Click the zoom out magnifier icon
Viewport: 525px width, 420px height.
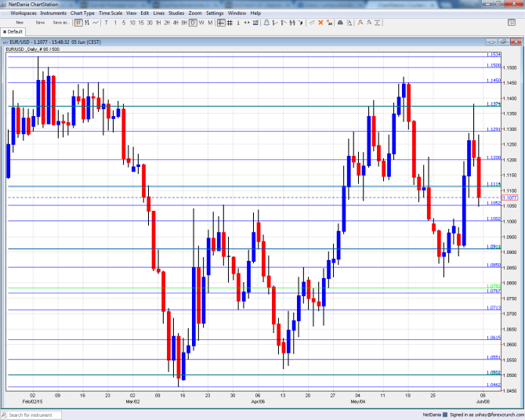coord(369,23)
